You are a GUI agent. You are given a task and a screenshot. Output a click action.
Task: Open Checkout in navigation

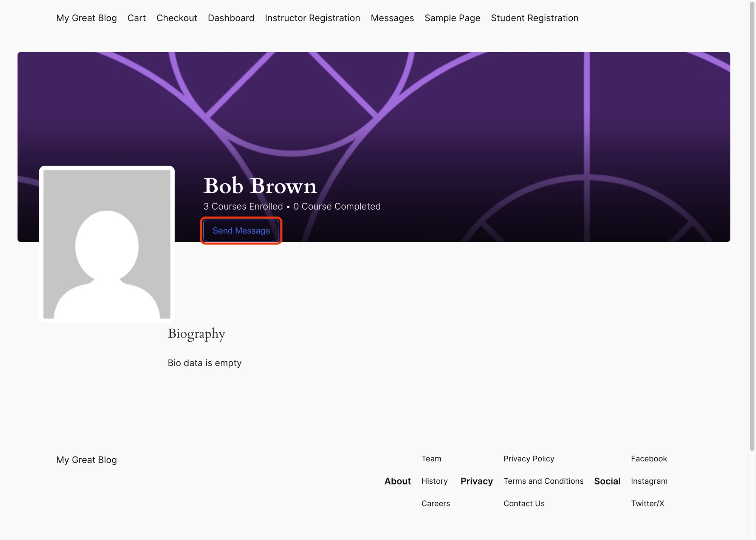click(177, 18)
